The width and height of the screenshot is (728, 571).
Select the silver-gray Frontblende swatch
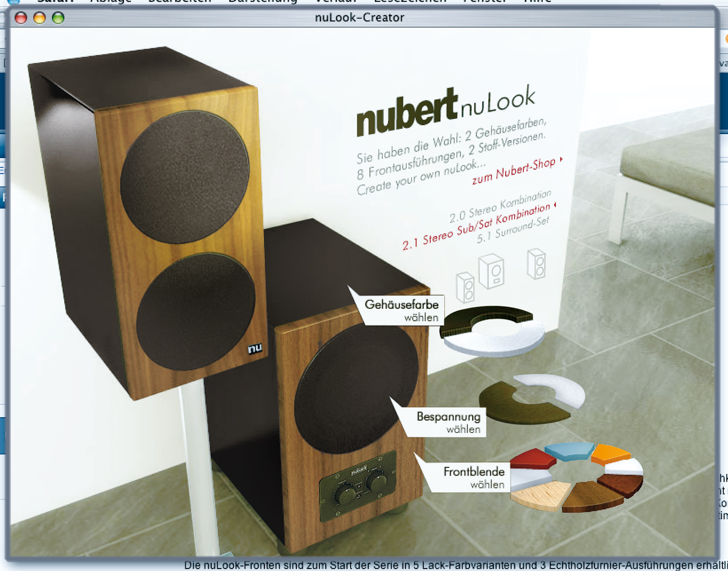pyautogui.click(x=529, y=479)
